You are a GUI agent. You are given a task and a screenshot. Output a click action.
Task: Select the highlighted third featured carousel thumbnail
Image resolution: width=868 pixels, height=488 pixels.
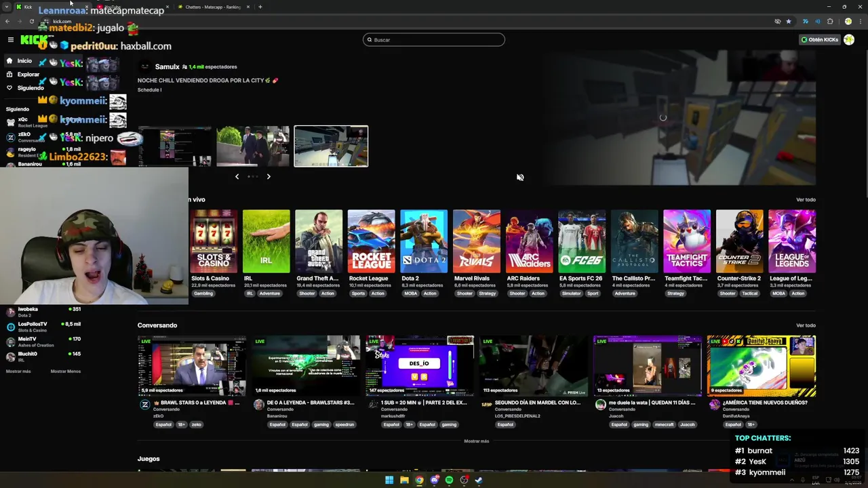331,146
